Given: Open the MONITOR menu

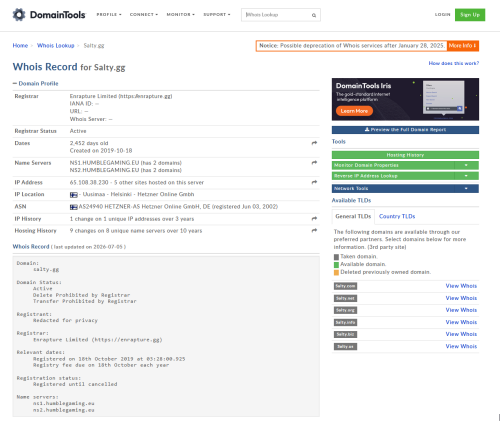Looking at the screenshot, I should click(x=181, y=15).
